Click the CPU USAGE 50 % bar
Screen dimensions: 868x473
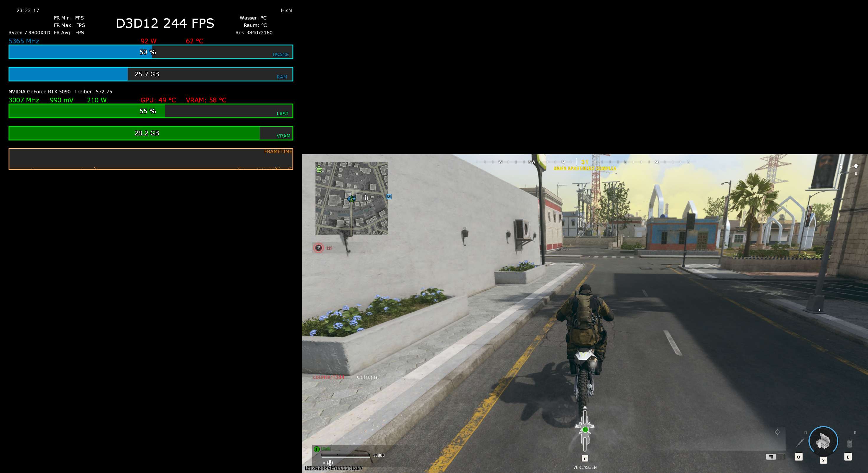(x=151, y=52)
